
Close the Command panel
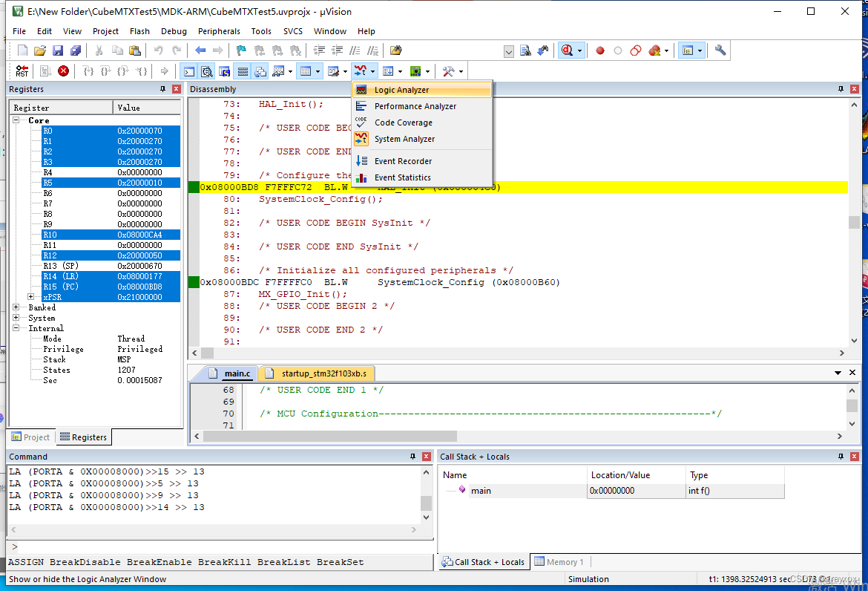coord(427,457)
